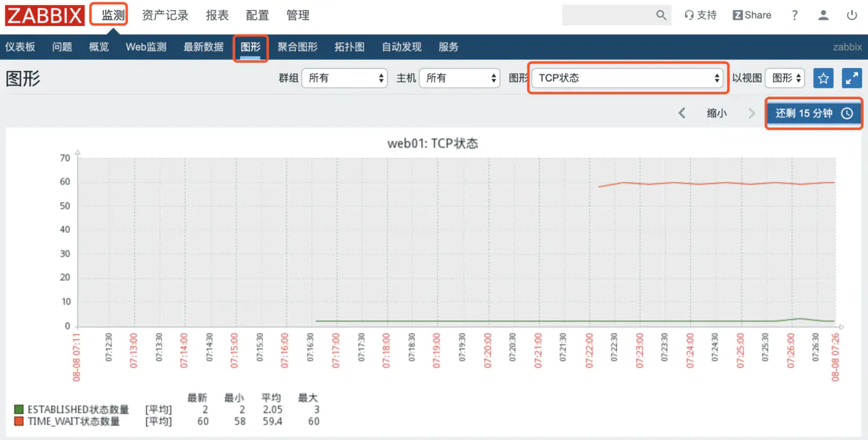Switch to Web监测 tab

tap(146, 47)
